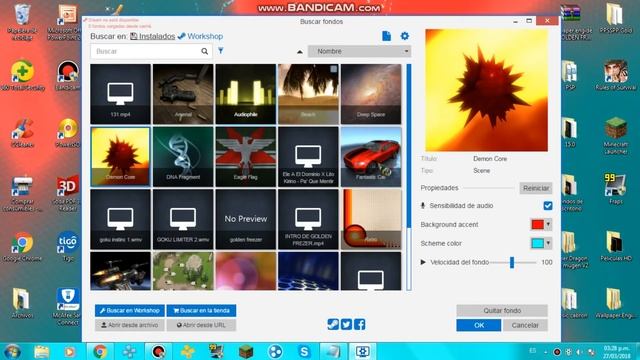Screen dimensions: 640x360
Task: Open file explorer from taskbar
Action: 42,351
